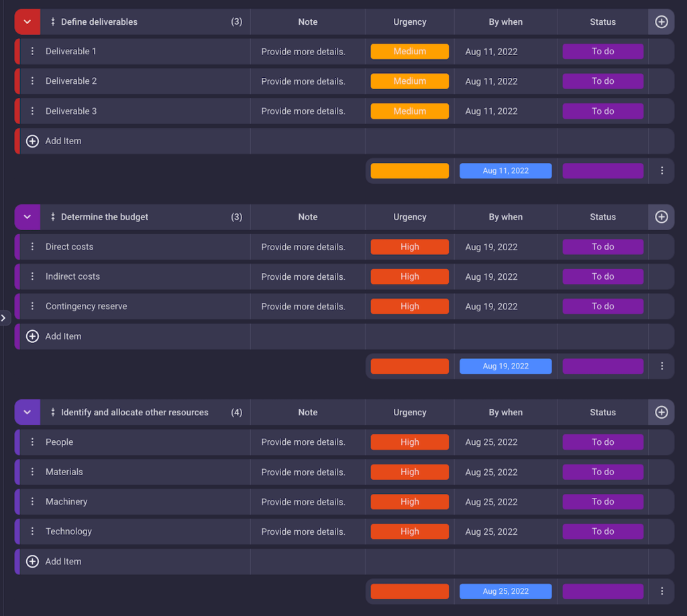Click the circled plus icon beside Add Item in budget group
This screenshot has width=687, height=616.
(32, 336)
